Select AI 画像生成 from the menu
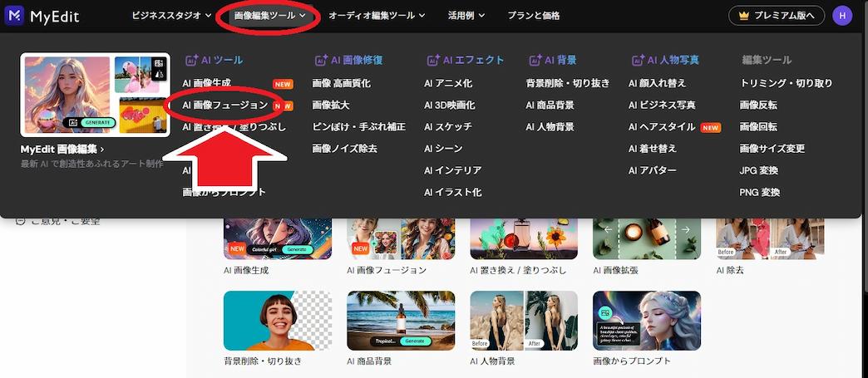 [206, 83]
